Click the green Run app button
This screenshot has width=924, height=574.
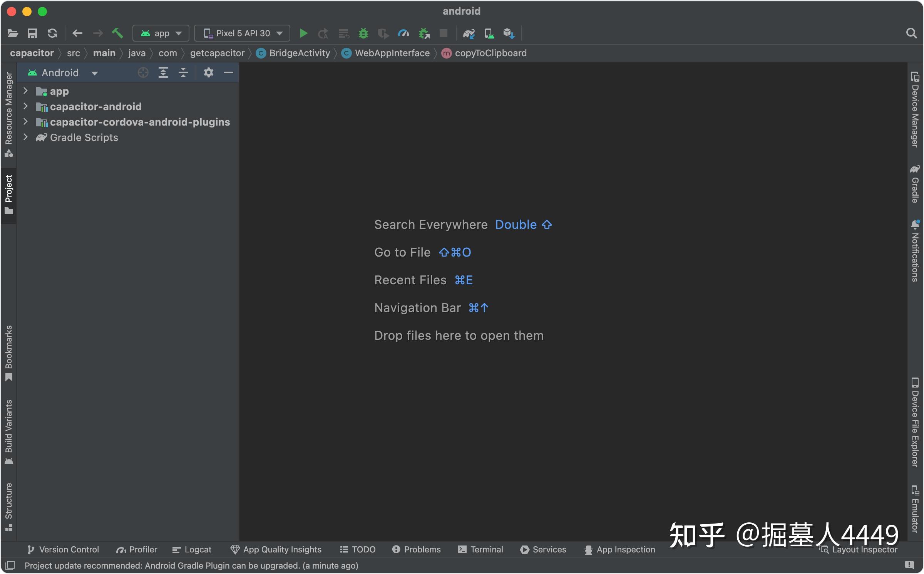(303, 34)
